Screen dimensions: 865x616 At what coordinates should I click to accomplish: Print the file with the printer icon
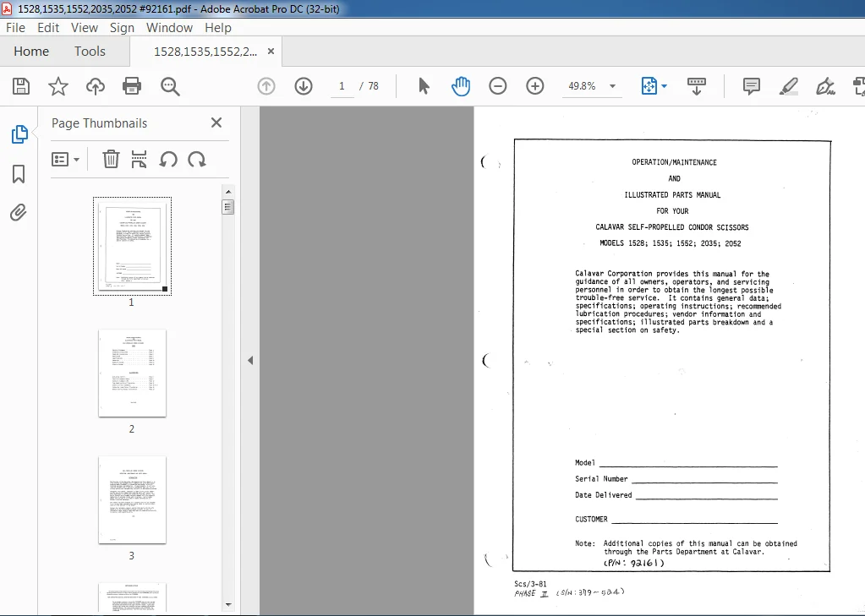click(x=132, y=86)
